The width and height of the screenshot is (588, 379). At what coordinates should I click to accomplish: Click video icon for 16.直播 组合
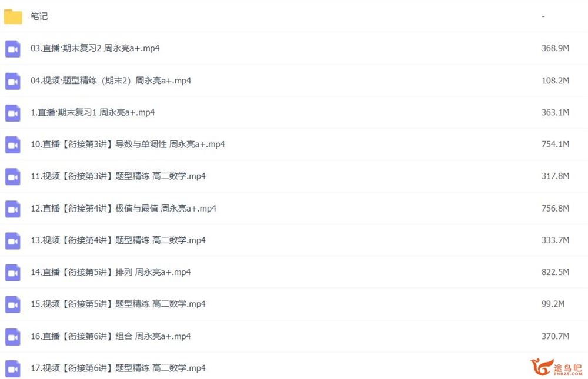(13, 337)
